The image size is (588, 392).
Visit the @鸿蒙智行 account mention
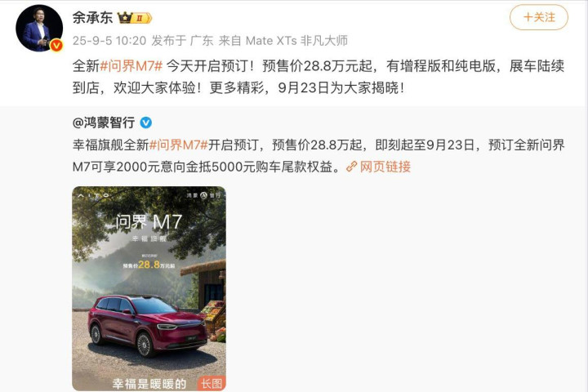104,122
